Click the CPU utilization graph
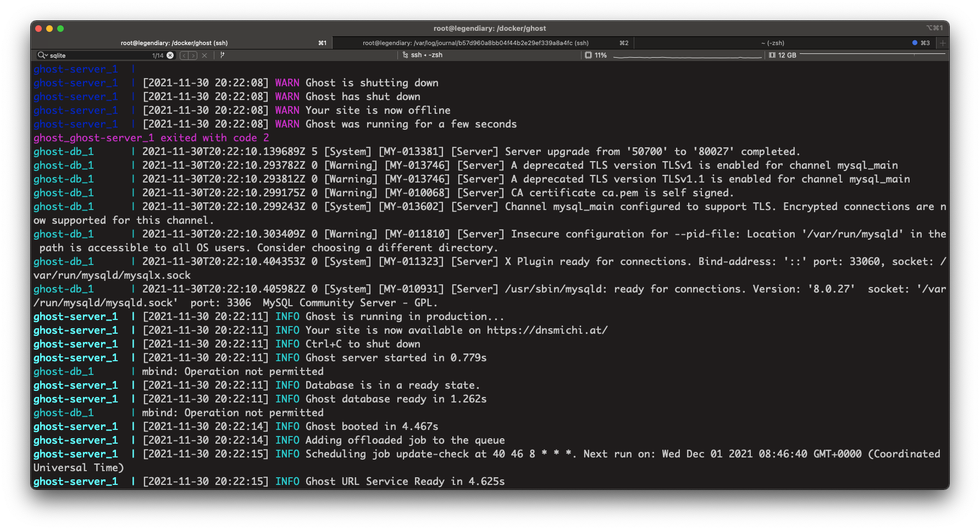The image size is (980, 530). 687,56
